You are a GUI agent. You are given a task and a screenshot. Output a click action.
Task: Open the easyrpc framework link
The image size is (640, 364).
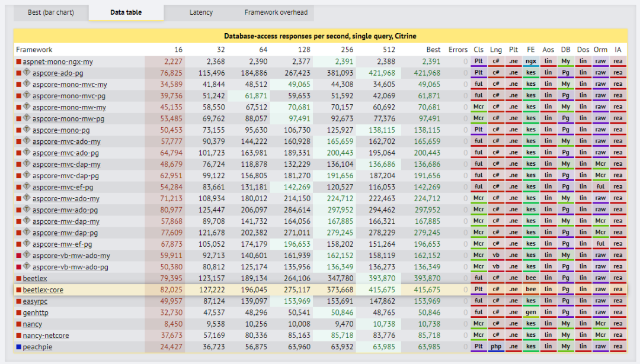(35, 301)
